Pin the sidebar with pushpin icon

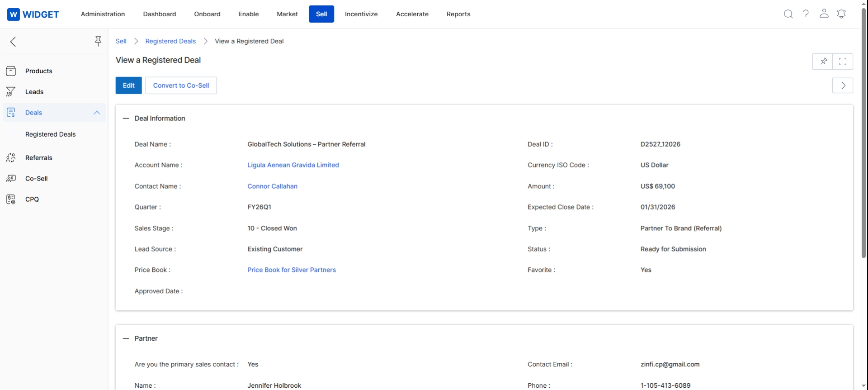point(98,42)
